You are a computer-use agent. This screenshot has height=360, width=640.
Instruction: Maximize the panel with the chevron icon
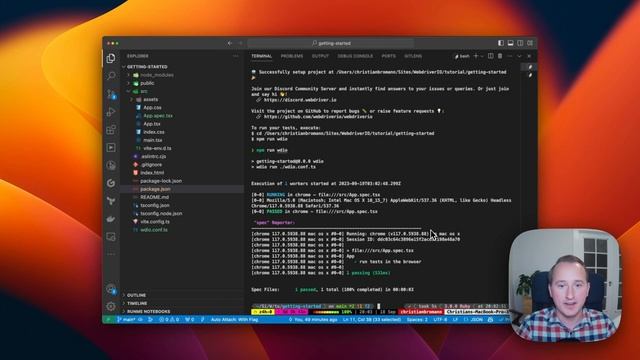click(519, 56)
